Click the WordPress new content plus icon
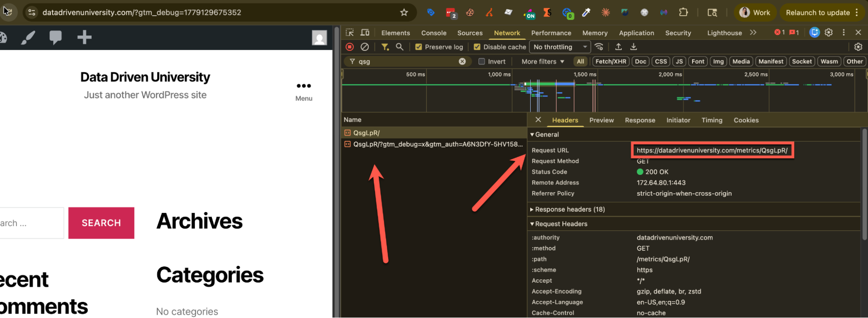 click(x=84, y=37)
